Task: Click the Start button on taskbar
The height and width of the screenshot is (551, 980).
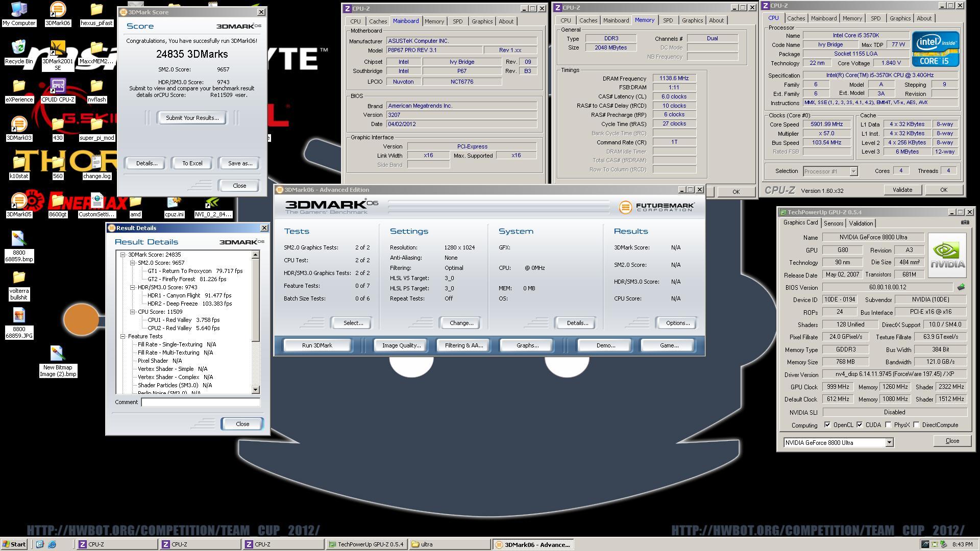Action: point(14,544)
